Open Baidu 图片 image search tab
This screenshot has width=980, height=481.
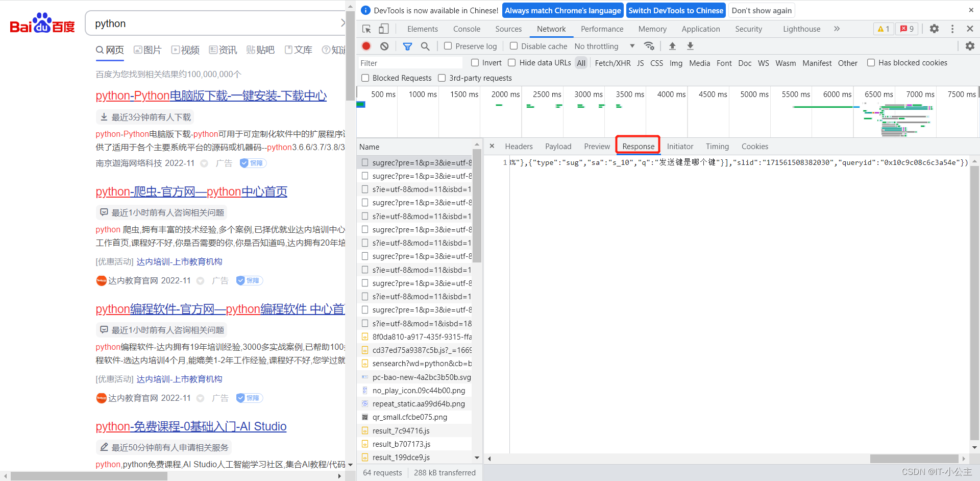click(x=148, y=50)
